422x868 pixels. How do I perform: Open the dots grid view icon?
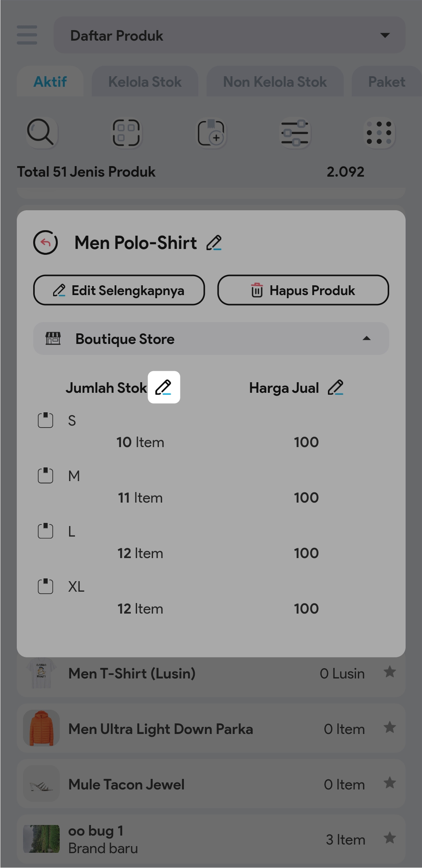click(x=379, y=133)
